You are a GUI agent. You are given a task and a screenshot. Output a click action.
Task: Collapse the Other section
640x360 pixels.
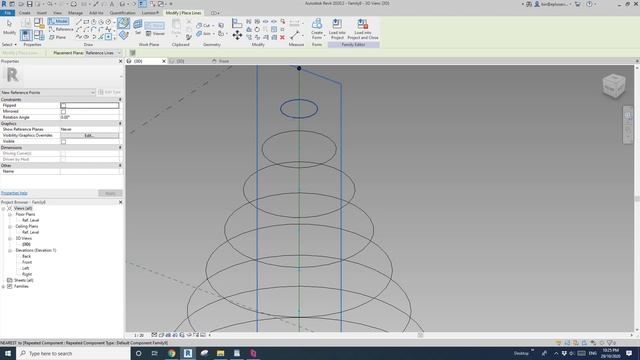click(x=120, y=165)
